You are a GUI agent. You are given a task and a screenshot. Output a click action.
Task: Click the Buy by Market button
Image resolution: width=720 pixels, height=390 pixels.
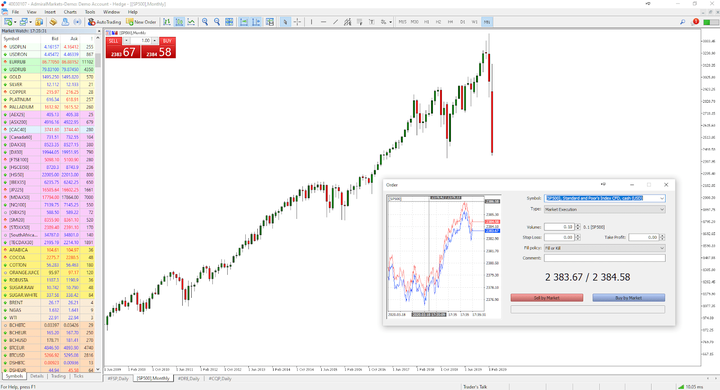[x=629, y=298]
